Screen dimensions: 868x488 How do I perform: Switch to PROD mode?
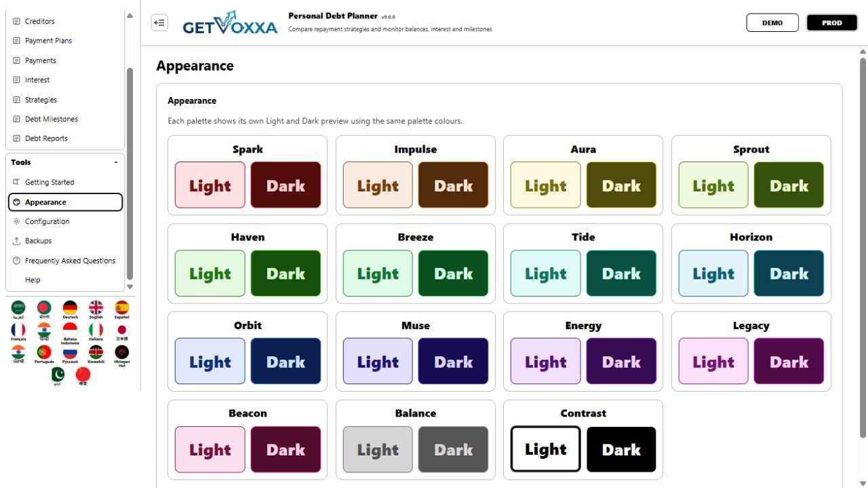point(832,22)
